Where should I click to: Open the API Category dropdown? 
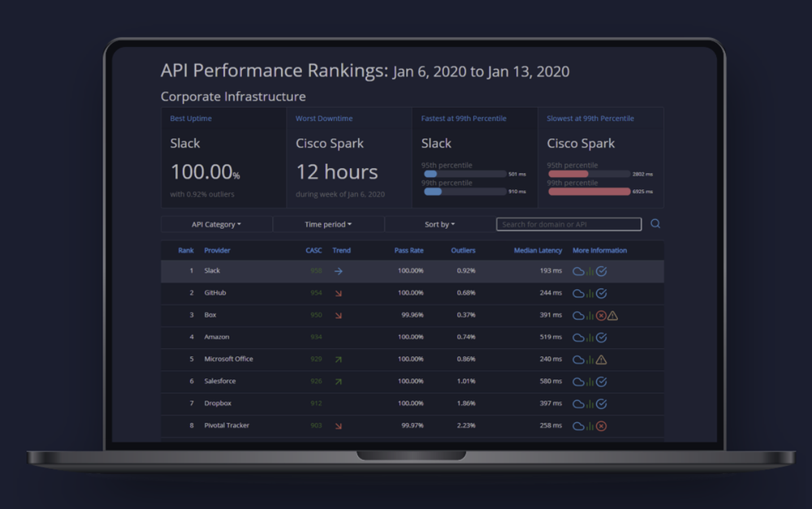click(216, 223)
